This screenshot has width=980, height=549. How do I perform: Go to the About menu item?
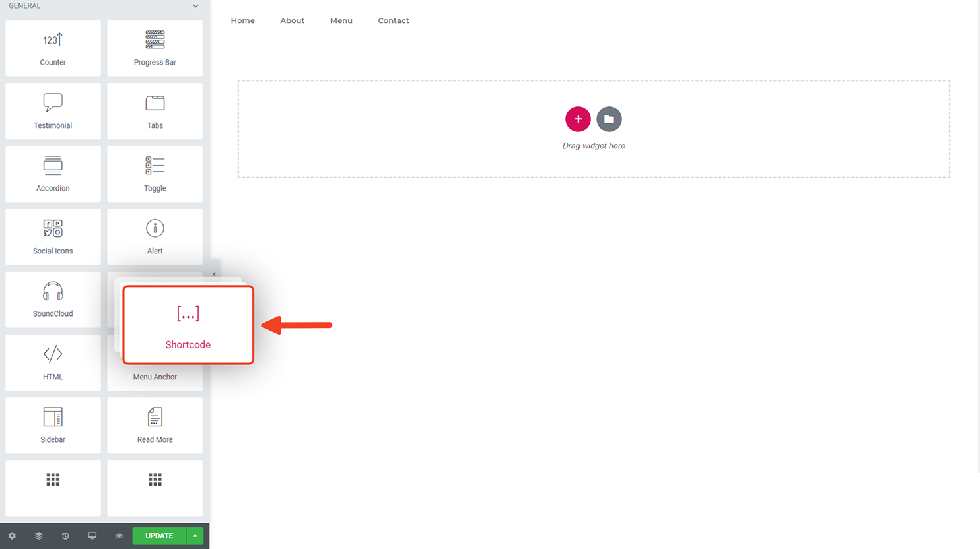[293, 20]
